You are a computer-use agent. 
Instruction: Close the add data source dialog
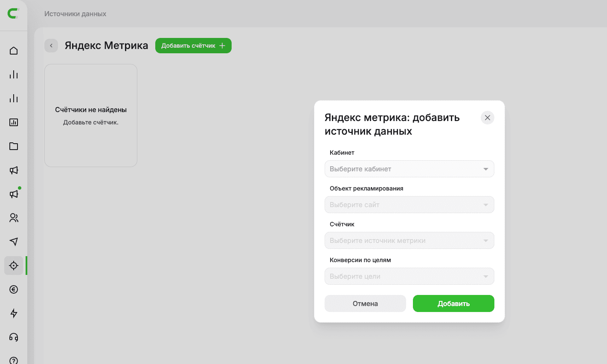pos(488,118)
